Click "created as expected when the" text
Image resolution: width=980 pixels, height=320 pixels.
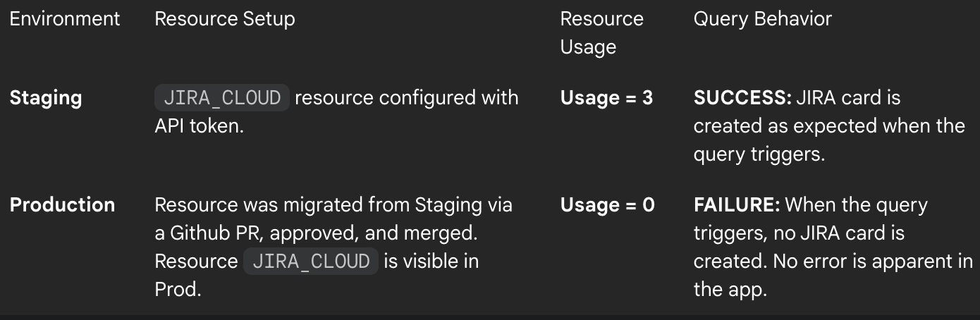(828, 126)
